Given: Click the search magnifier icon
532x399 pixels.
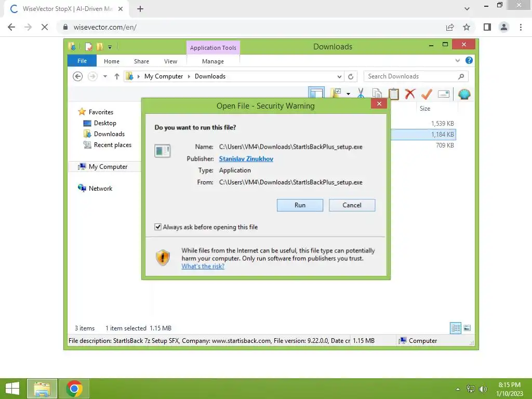Looking at the screenshot, I should pos(461,76).
